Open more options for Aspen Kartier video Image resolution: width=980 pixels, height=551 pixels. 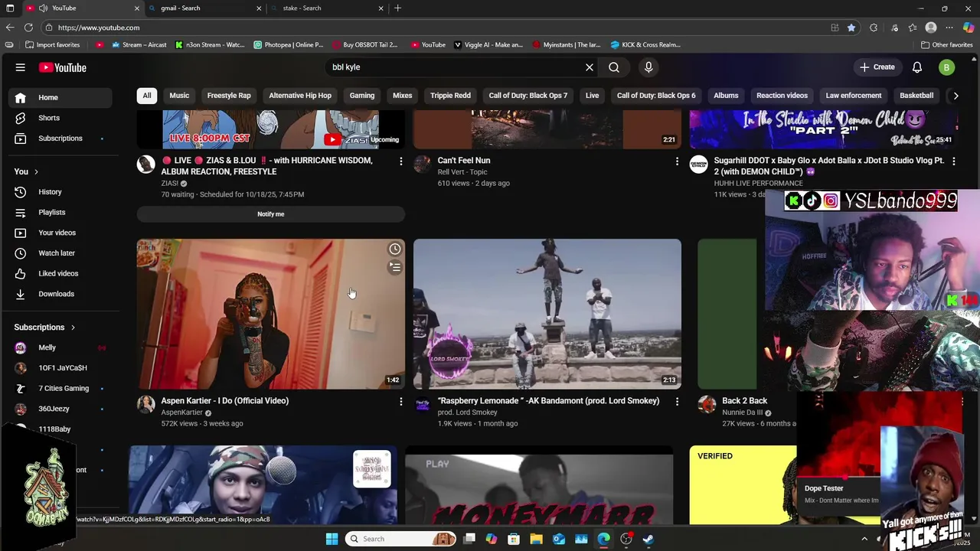pyautogui.click(x=400, y=402)
